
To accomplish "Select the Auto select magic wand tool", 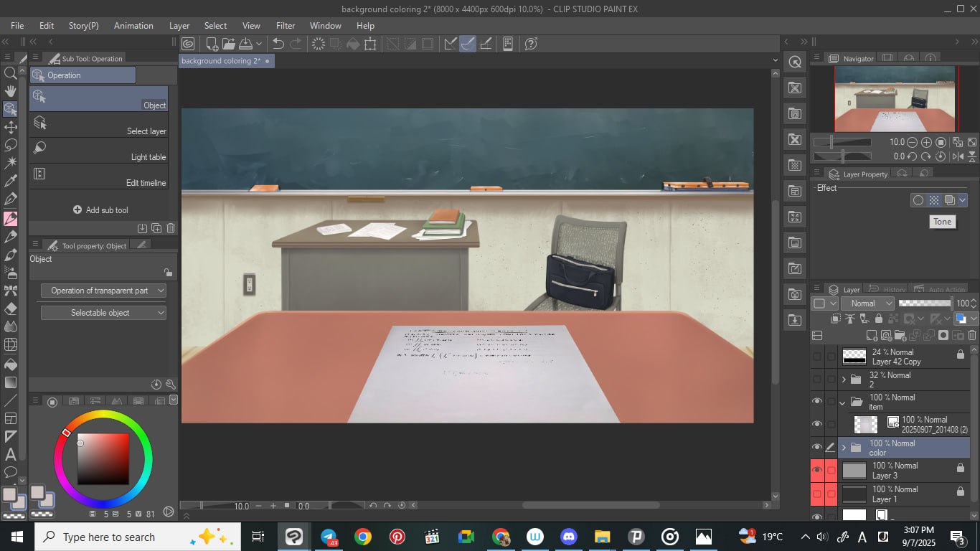I will [11, 163].
